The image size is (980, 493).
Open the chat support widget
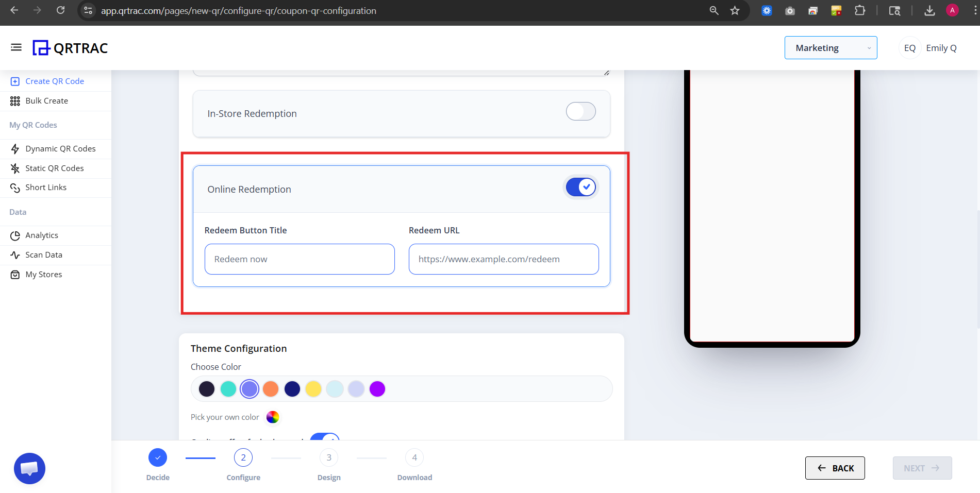click(29, 468)
